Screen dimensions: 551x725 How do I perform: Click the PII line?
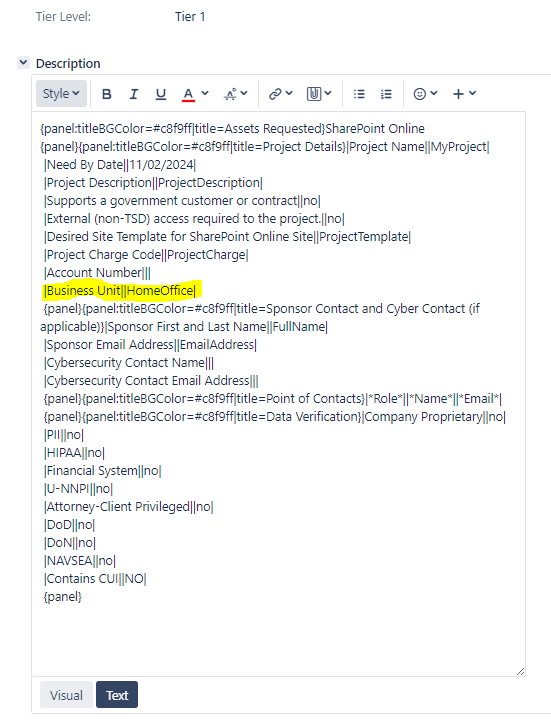[64, 435]
